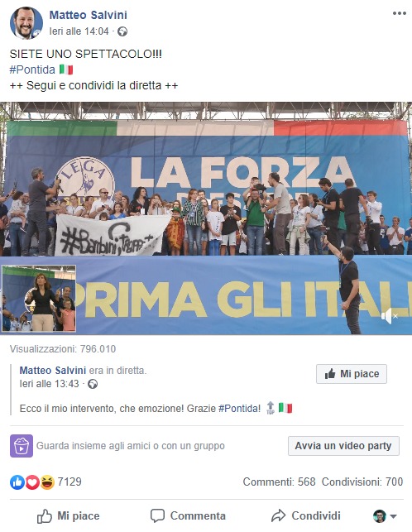412x532 pixels.
Task: Like the shared video with Mi piace button
Action: [352, 374]
